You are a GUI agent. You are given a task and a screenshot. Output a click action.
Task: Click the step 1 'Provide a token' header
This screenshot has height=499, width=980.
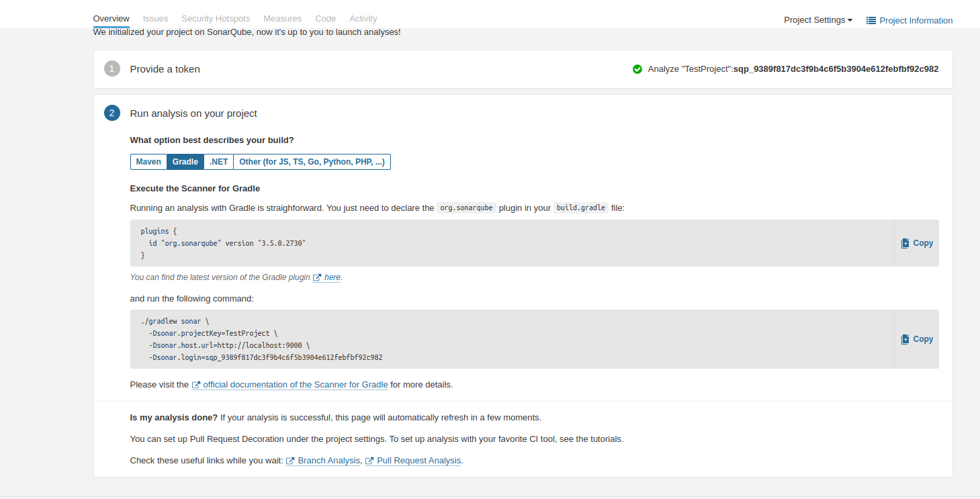click(165, 69)
